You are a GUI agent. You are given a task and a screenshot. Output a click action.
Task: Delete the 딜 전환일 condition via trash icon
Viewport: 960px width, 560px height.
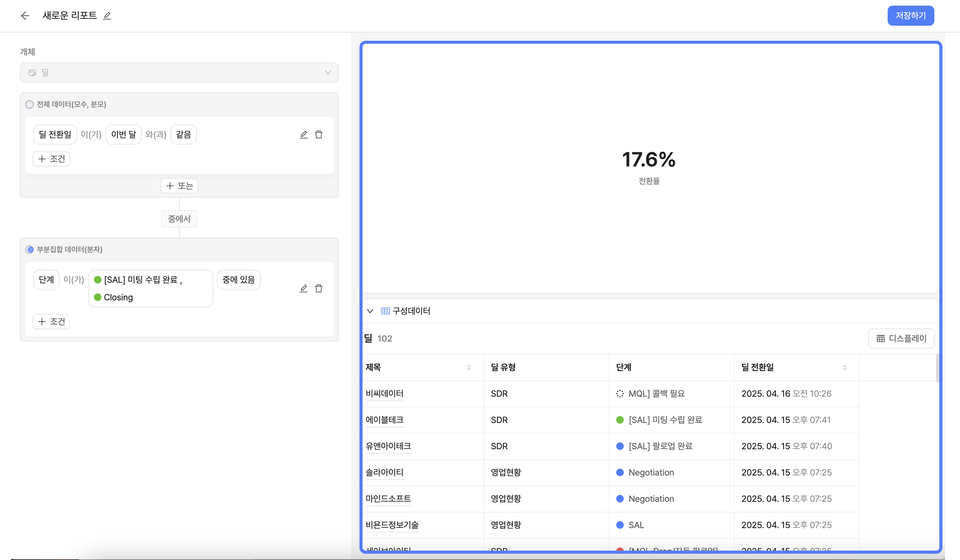[319, 134]
